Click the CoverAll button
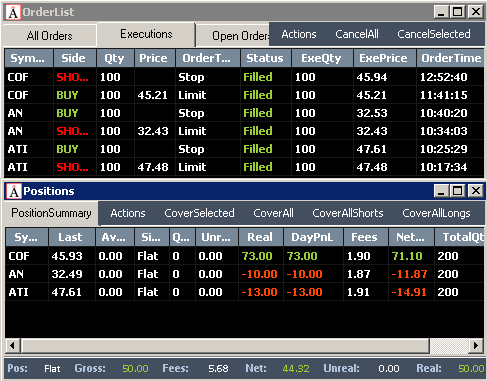The height and width of the screenshot is (381, 487). coord(273,213)
